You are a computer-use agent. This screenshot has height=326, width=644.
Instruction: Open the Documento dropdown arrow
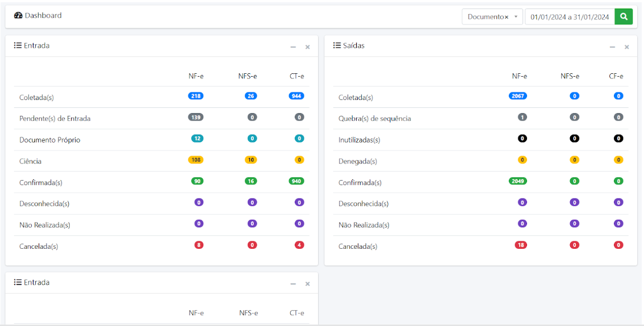pyautogui.click(x=516, y=17)
